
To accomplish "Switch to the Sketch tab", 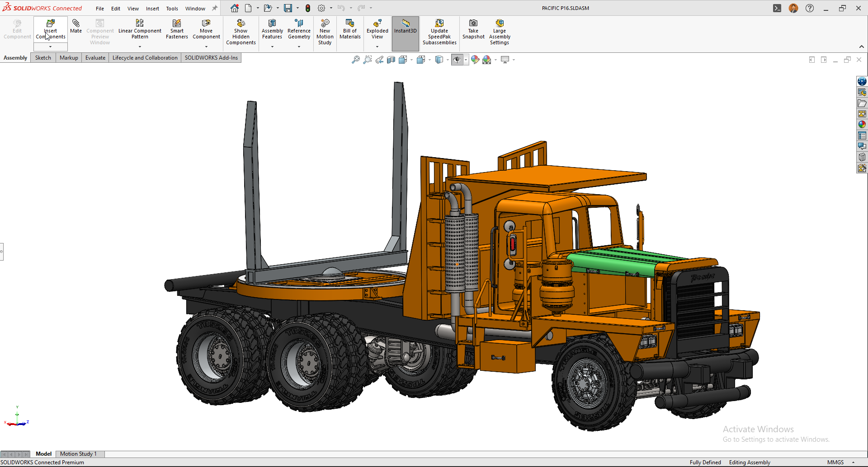I will (43, 58).
